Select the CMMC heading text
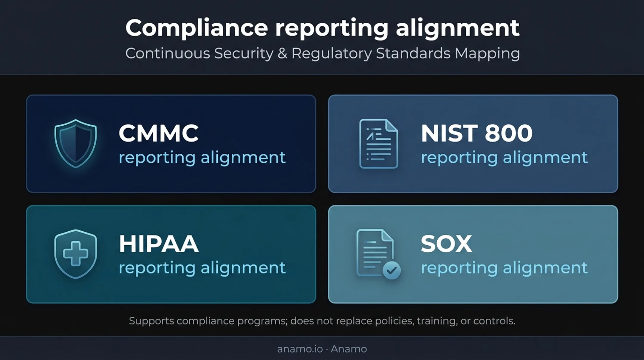The width and height of the screenshot is (644, 360). tap(159, 133)
